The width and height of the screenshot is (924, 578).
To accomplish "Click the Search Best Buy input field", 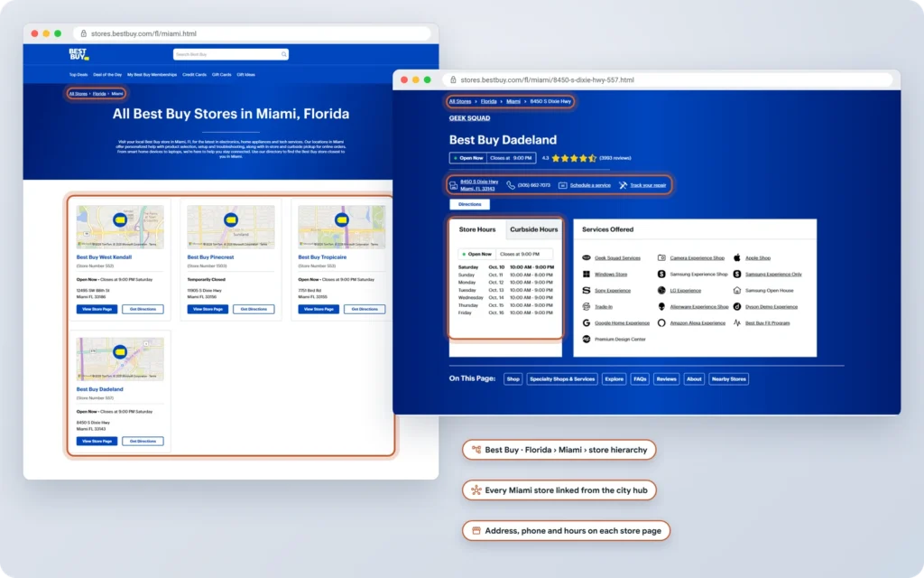I will point(230,54).
